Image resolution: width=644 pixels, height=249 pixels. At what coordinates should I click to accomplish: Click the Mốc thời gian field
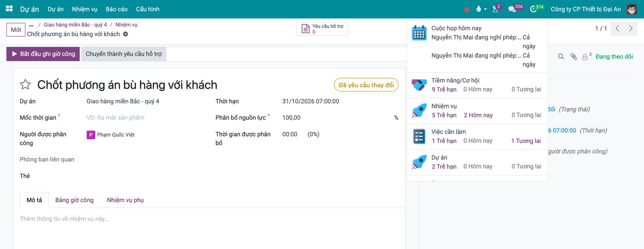(x=145, y=118)
